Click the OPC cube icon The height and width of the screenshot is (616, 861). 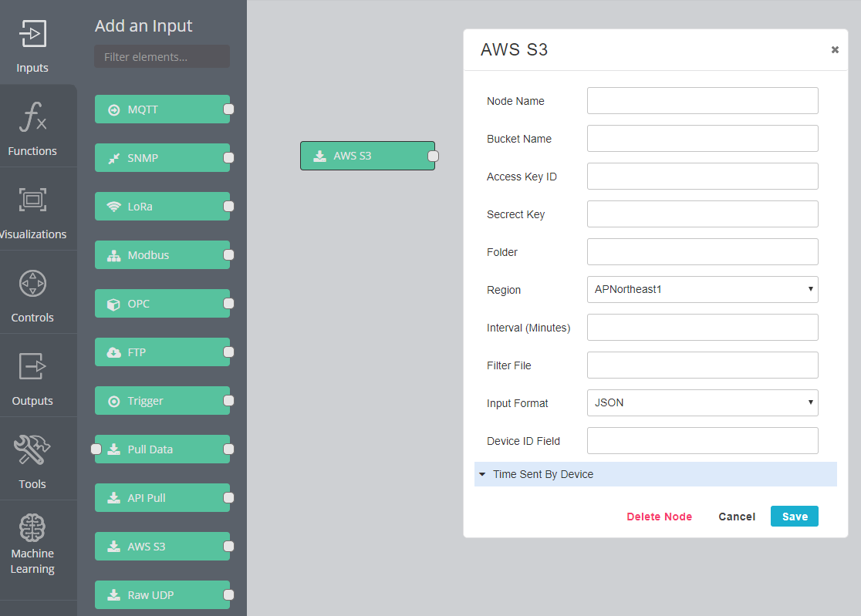tap(113, 304)
